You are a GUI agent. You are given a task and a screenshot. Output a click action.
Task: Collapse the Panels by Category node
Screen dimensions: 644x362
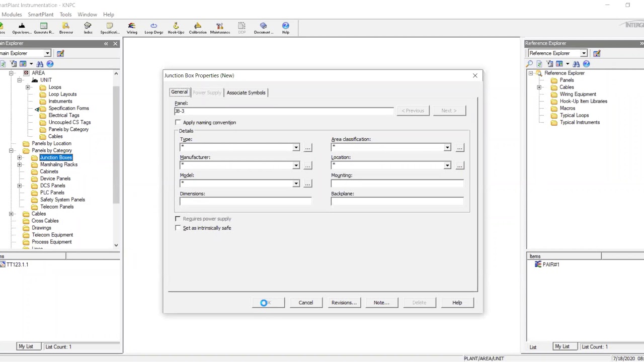[x=11, y=150]
